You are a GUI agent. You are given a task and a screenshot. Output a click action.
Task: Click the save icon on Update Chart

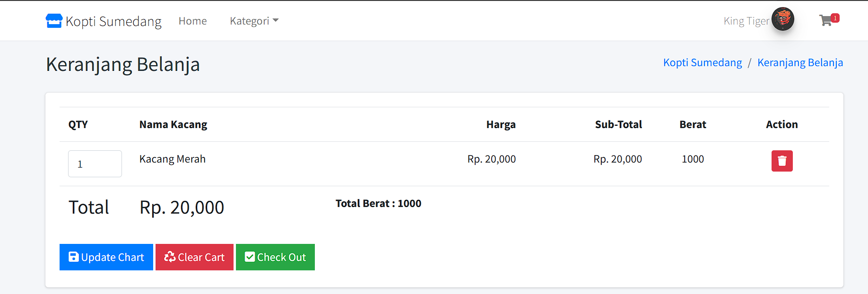tap(74, 257)
